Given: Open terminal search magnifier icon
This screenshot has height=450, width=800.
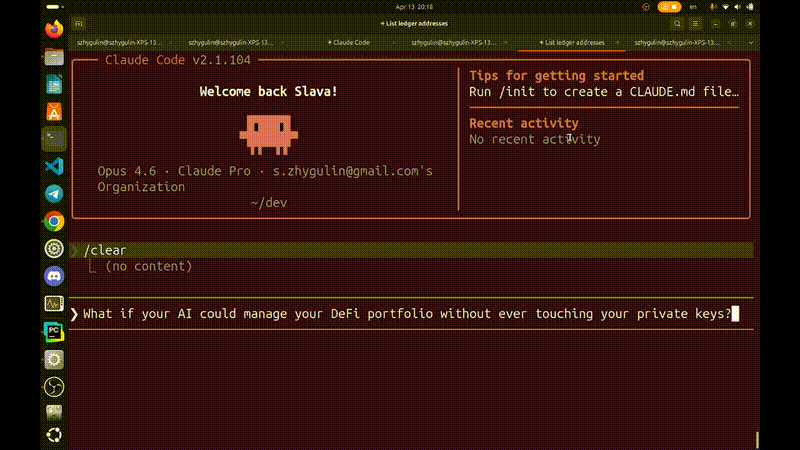Looking at the screenshot, I should point(677,23).
